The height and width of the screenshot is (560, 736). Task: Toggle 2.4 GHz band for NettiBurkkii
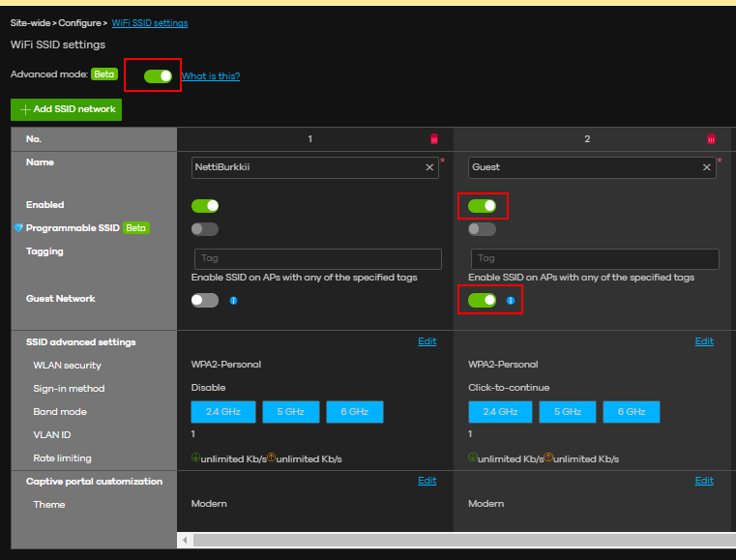(x=223, y=412)
